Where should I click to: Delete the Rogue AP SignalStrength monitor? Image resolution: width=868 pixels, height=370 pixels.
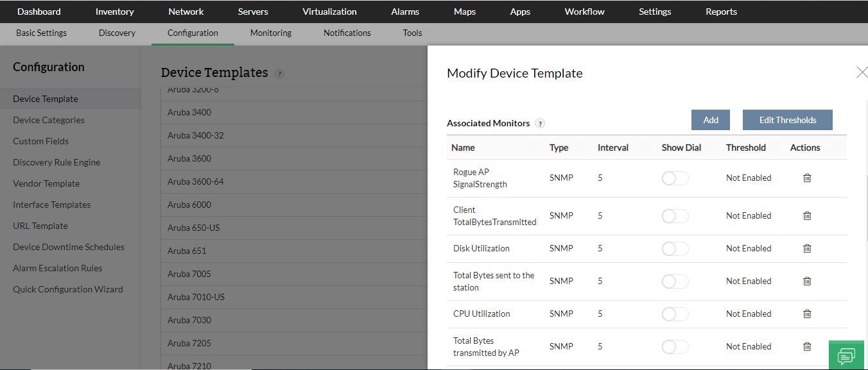coord(807,178)
